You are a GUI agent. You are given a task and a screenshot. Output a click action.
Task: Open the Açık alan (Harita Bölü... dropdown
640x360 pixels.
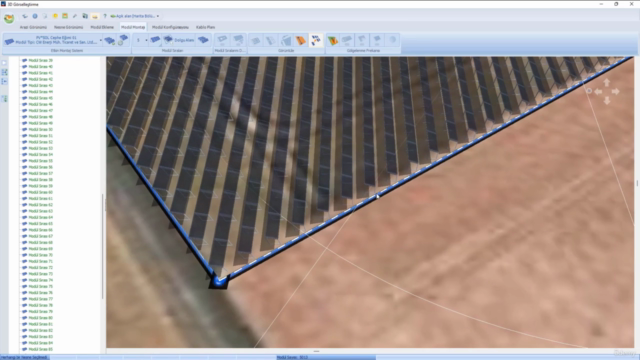[x=135, y=16]
